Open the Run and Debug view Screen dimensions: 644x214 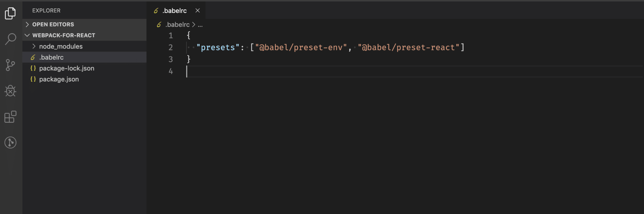click(11, 91)
